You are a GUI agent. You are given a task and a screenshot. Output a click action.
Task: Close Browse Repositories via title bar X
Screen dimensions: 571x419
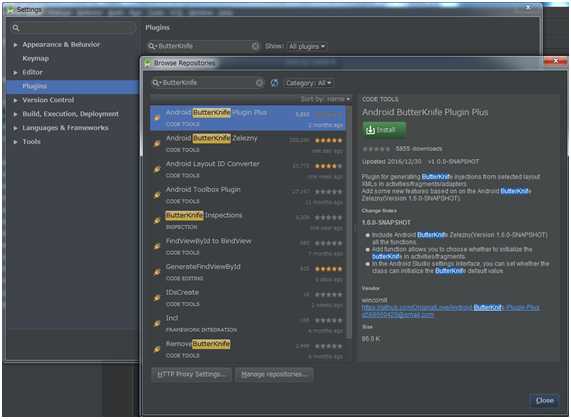click(555, 61)
